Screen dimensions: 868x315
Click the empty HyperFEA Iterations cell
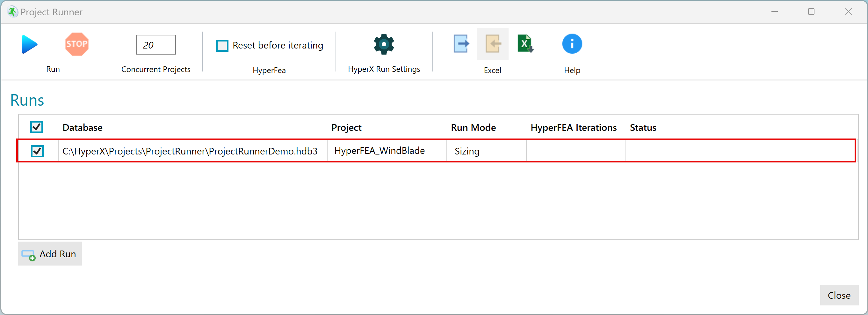point(576,151)
